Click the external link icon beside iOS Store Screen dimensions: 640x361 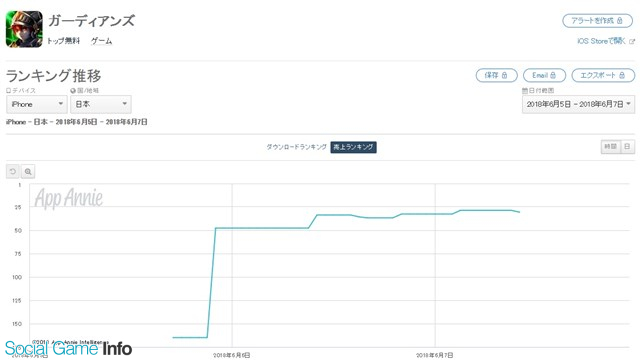[x=632, y=41]
